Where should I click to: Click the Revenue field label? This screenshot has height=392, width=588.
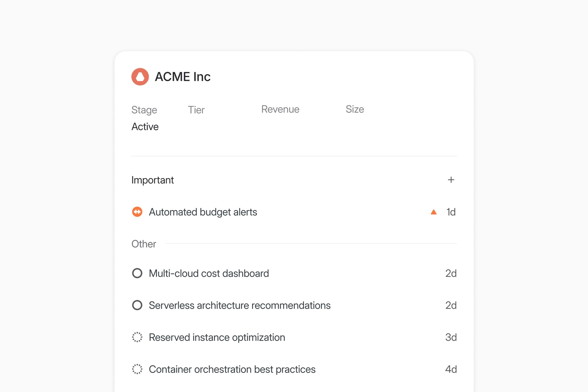click(x=280, y=109)
